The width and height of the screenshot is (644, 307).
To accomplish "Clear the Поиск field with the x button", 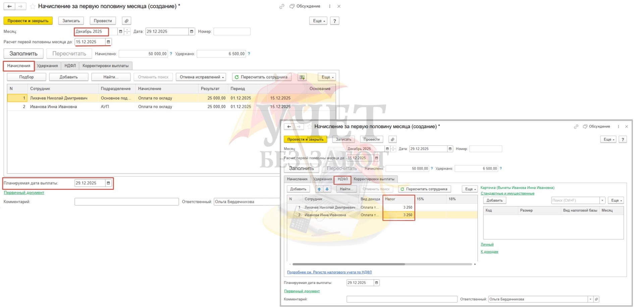I will (602, 200).
